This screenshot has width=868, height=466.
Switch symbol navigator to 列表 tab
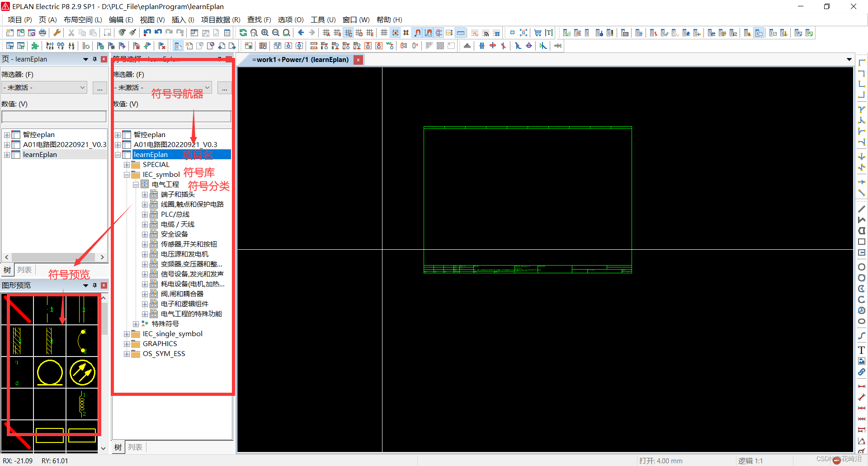[x=135, y=447]
